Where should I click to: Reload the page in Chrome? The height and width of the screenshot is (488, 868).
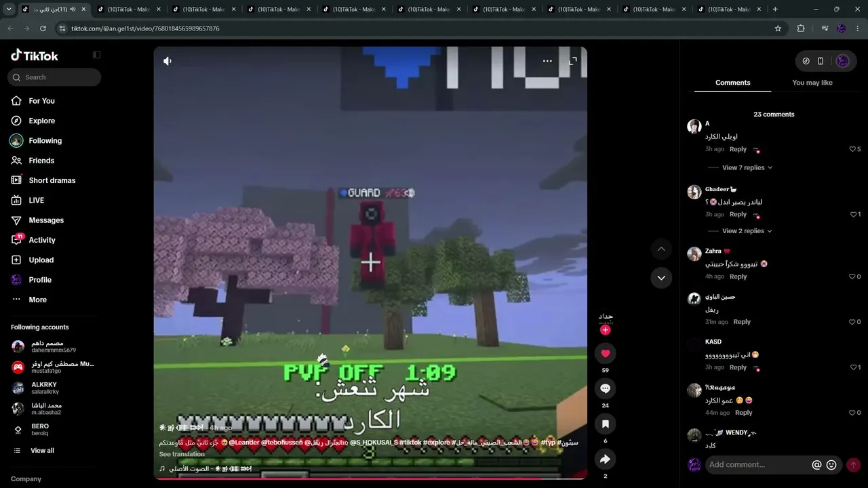(x=43, y=28)
